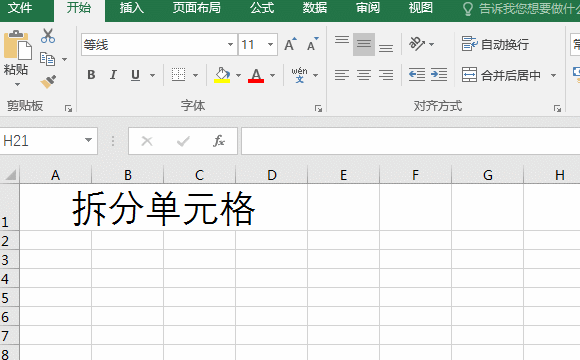Align text right
This screenshot has width=580, height=360.
(x=386, y=75)
